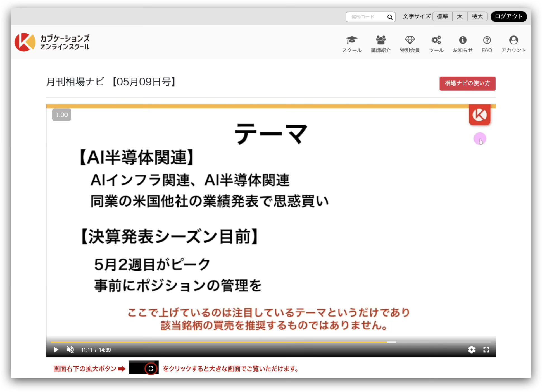The height and width of the screenshot is (392, 542).
Task: Play the video
Action: pyautogui.click(x=56, y=350)
